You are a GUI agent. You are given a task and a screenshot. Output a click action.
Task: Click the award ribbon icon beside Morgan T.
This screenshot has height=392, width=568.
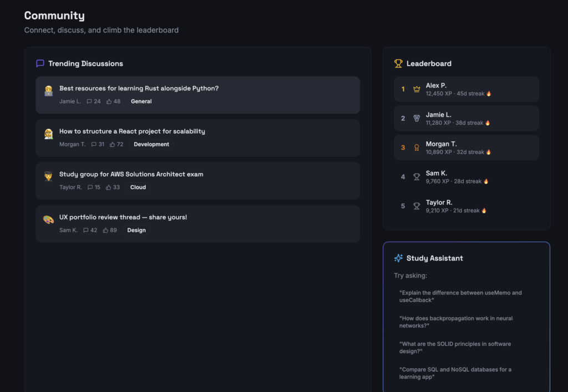click(x=417, y=147)
